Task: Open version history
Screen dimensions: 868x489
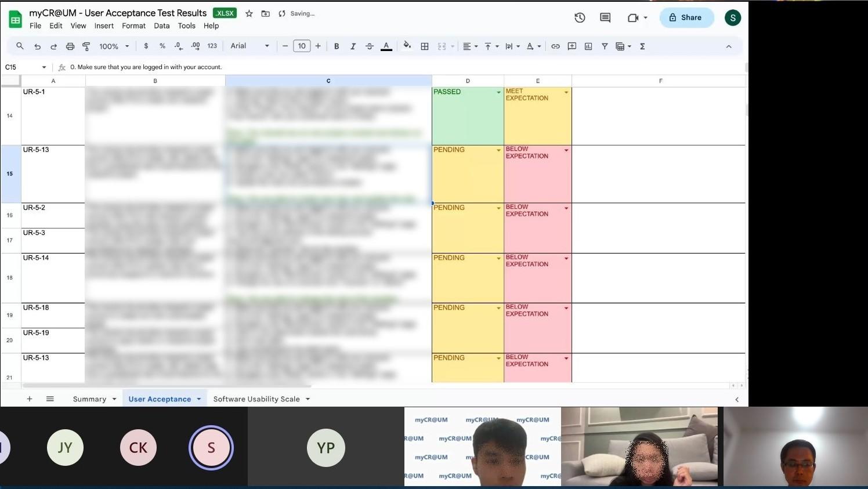Action: [580, 17]
